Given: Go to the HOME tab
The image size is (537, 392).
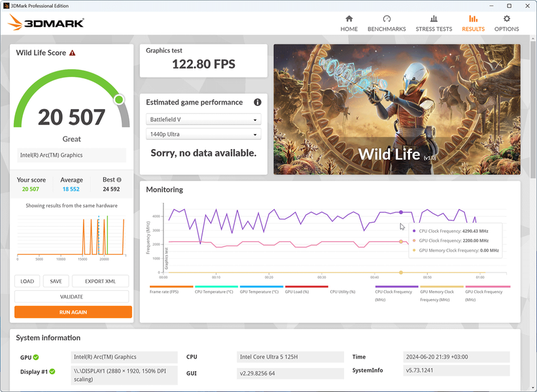Looking at the screenshot, I should 349,24.
